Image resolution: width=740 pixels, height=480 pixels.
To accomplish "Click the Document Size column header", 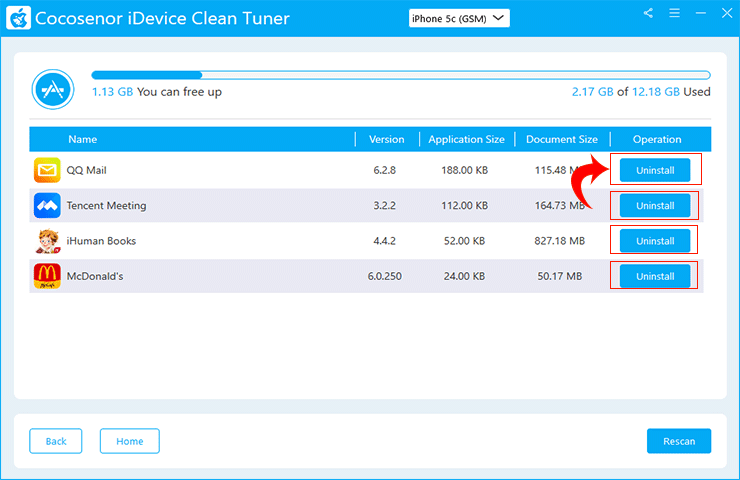I will (562, 139).
